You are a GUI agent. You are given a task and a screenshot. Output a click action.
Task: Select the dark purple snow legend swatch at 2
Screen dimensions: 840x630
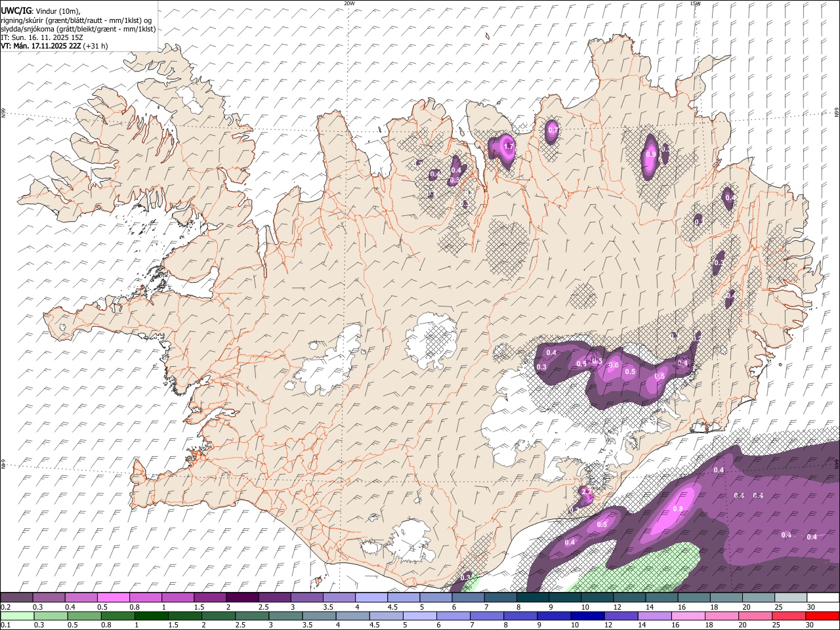click(242, 597)
